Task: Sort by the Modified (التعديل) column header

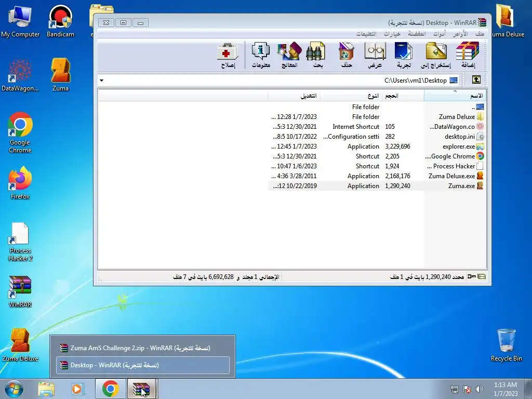Action: point(294,96)
